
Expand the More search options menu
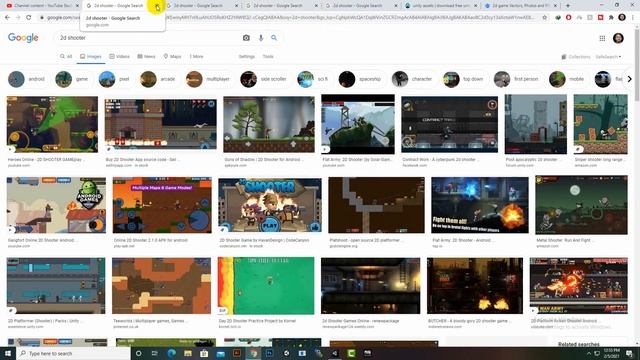(197, 56)
